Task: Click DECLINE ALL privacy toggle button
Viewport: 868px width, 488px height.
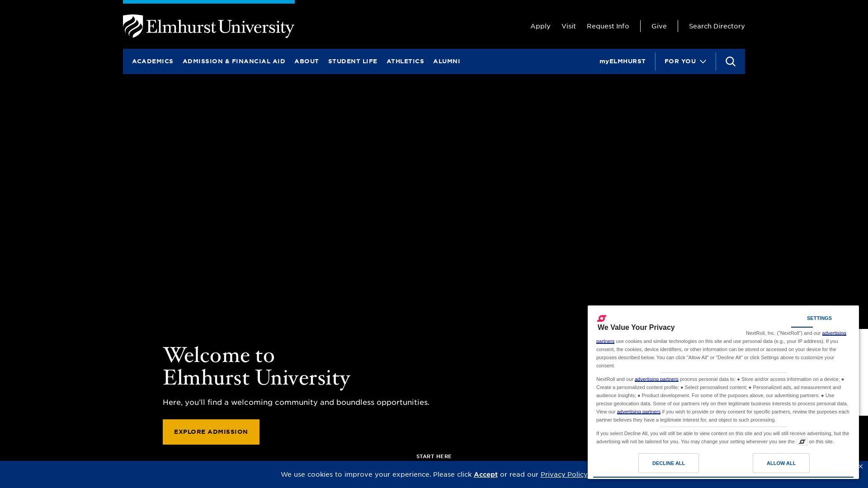Action: coord(668,463)
